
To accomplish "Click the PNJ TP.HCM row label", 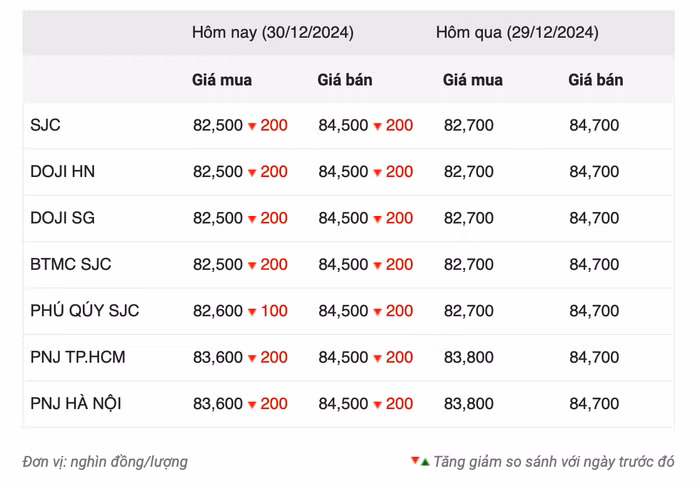I will tap(78, 357).
